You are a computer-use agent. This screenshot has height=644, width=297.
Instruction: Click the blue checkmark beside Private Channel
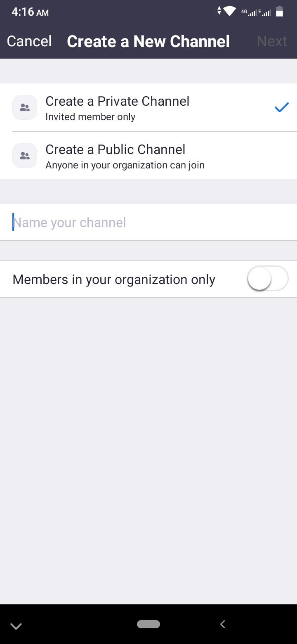(281, 108)
